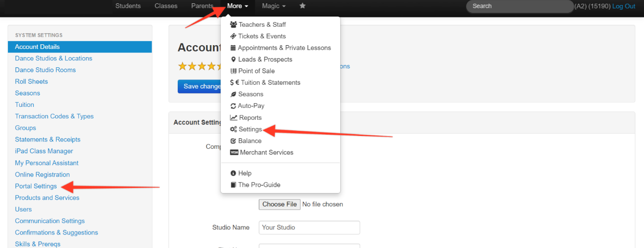Image resolution: width=644 pixels, height=248 pixels.
Task: Focus the Studio Name input field
Action: coord(309,227)
